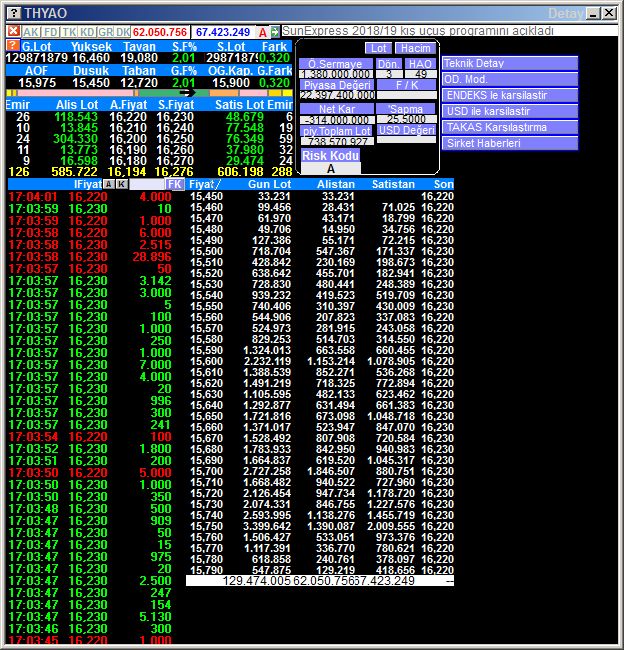This screenshot has height=650, width=624.
Task: Click the colored price range bar with arrow
Action: tap(150, 93)
